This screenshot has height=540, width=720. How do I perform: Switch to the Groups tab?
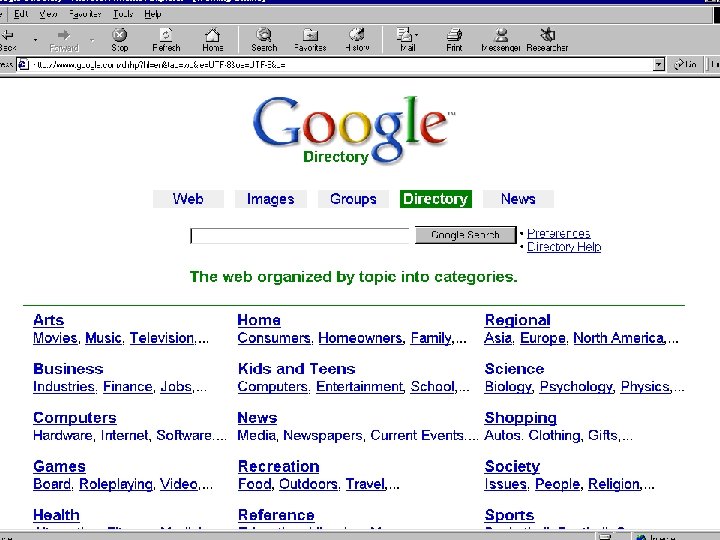tap(353, 199)
